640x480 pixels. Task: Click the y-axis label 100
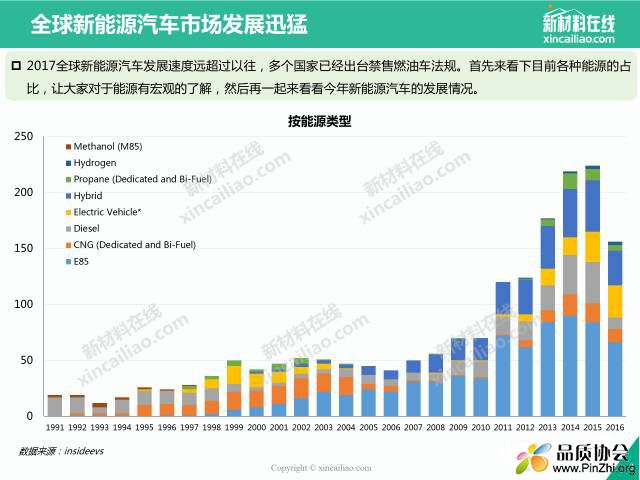(23, 304)
